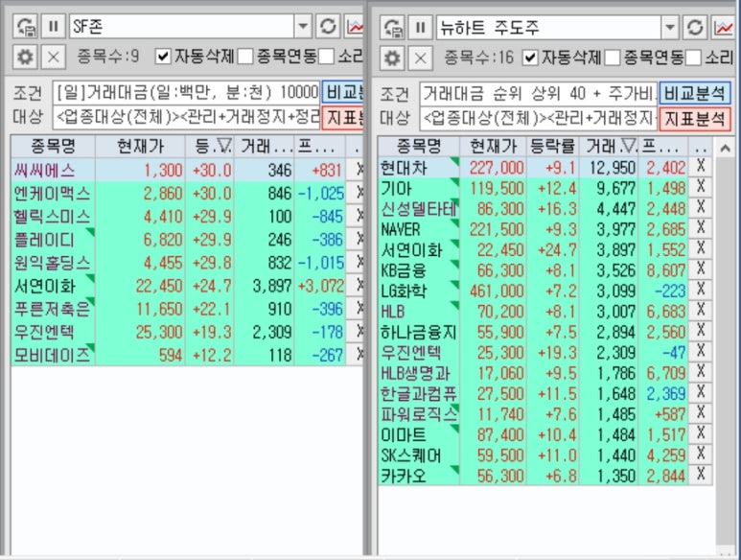Viewport: 741px width, 560px height.
Task: Remove 하나금융지 row with its X
Action: 701,330
